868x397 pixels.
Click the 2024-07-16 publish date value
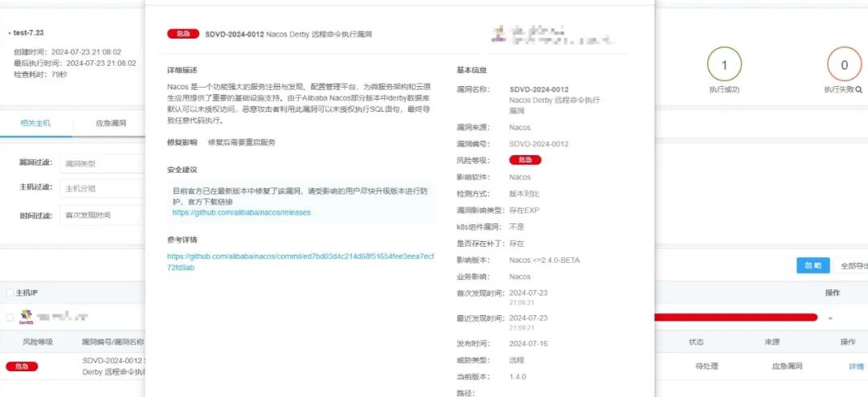[528, 343]
